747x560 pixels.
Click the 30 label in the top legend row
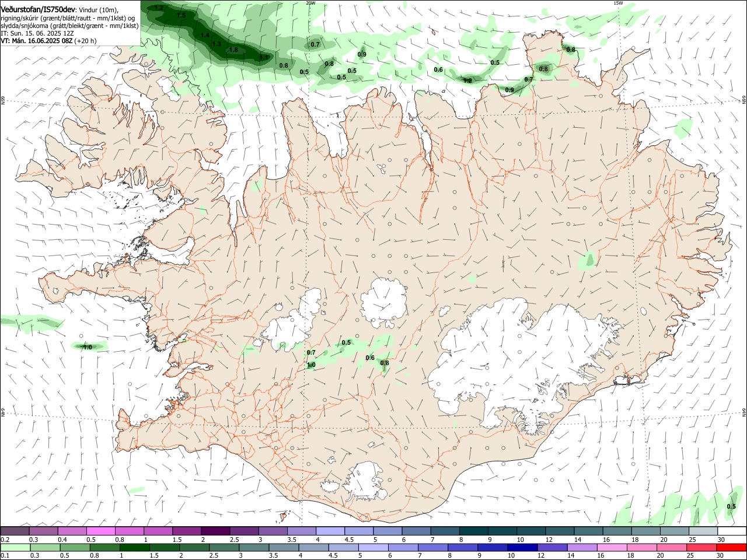720,540
